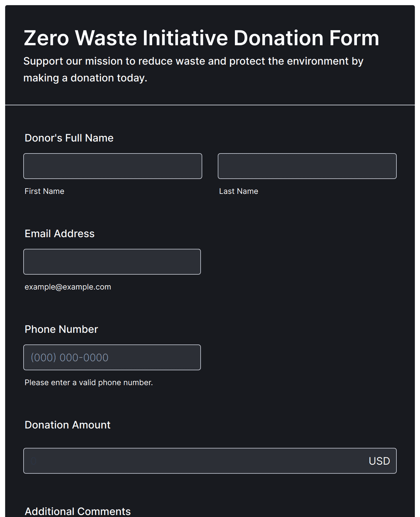Viewport: 420px width, 517px height.
Task: Click the "Donor's Full Name" label
Action: pyautogui.click(x=69, y=138)
